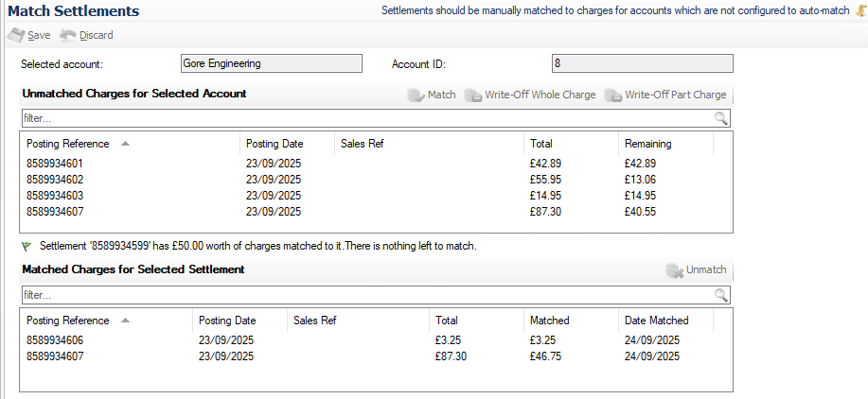This screenshot has height=399, width=868.
Task: Click the Save disk icon
Action: tap(16, 35)
